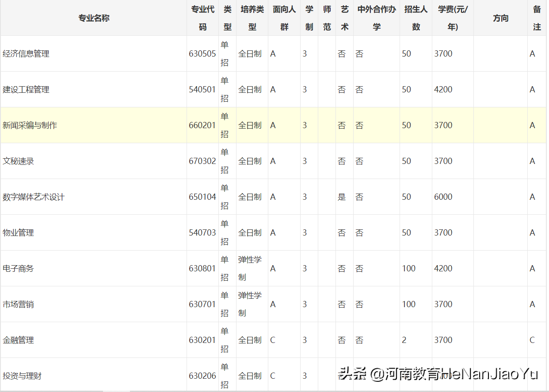Click the 招生人数 column header
This screenshot has width=549, height=392.
pos(416,18)
